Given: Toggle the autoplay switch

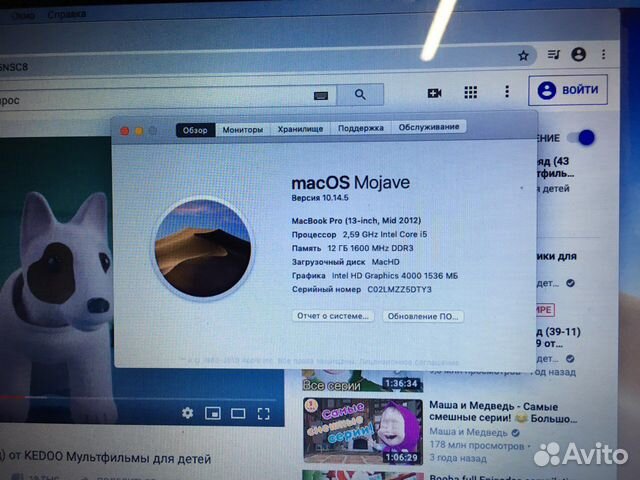Looking at the screenshot, I should [x=582, y=138].
